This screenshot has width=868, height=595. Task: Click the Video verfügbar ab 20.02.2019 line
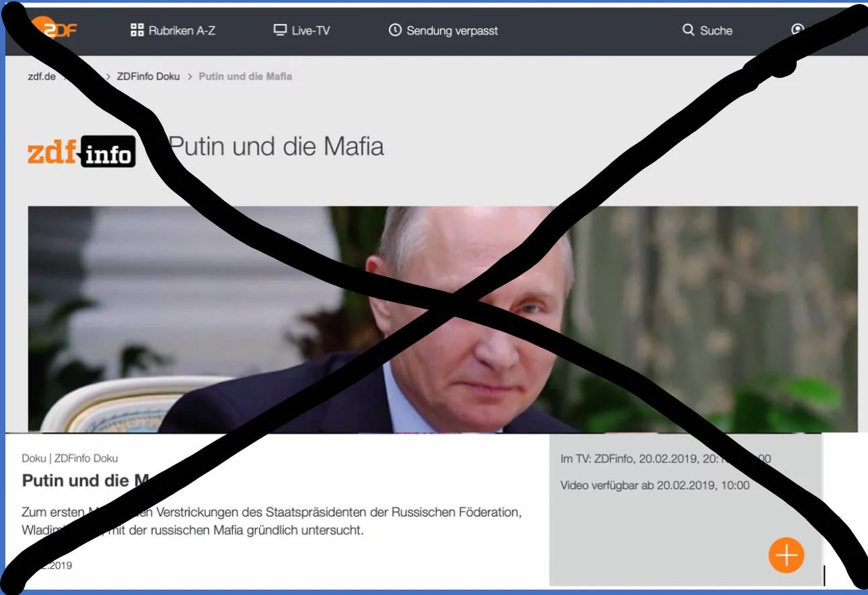coord(655,485)
